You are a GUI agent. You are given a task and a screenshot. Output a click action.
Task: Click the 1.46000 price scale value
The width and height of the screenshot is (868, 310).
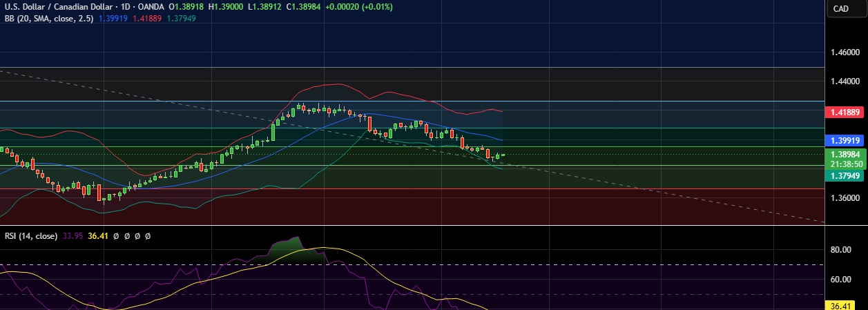point(846,52)
